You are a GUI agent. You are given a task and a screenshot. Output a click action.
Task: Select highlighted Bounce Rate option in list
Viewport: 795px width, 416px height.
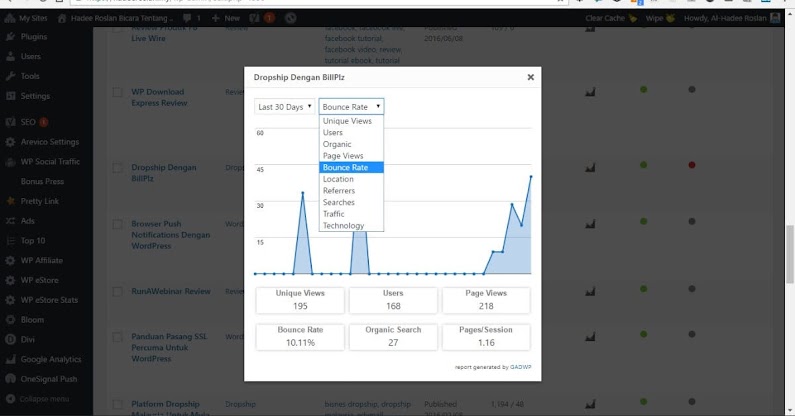pos(351,167)
